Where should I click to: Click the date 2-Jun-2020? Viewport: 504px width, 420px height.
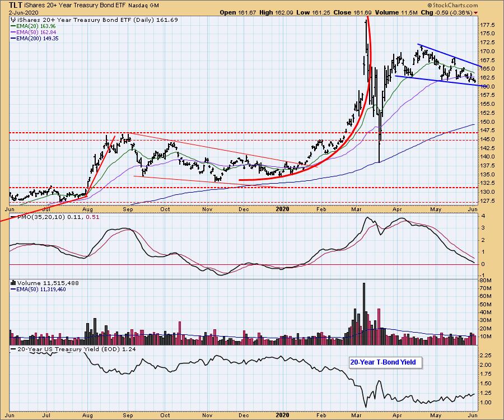(24, 12)
